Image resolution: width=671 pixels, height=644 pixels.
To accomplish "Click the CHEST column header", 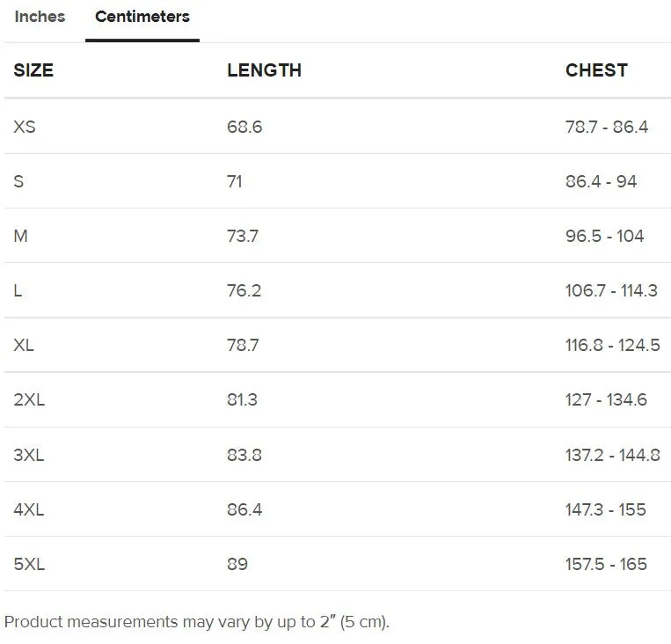I will tap(596, 70).
